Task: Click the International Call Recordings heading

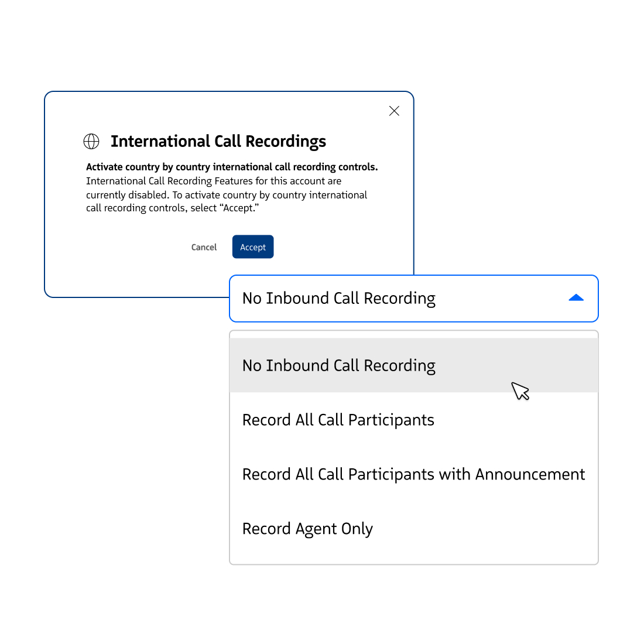Action: pos(218,141)
